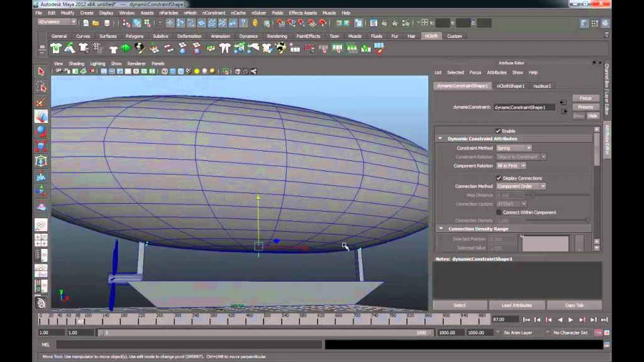Click the yellow light viewport icon
The image size is (644, 362).
pos(197,72)
